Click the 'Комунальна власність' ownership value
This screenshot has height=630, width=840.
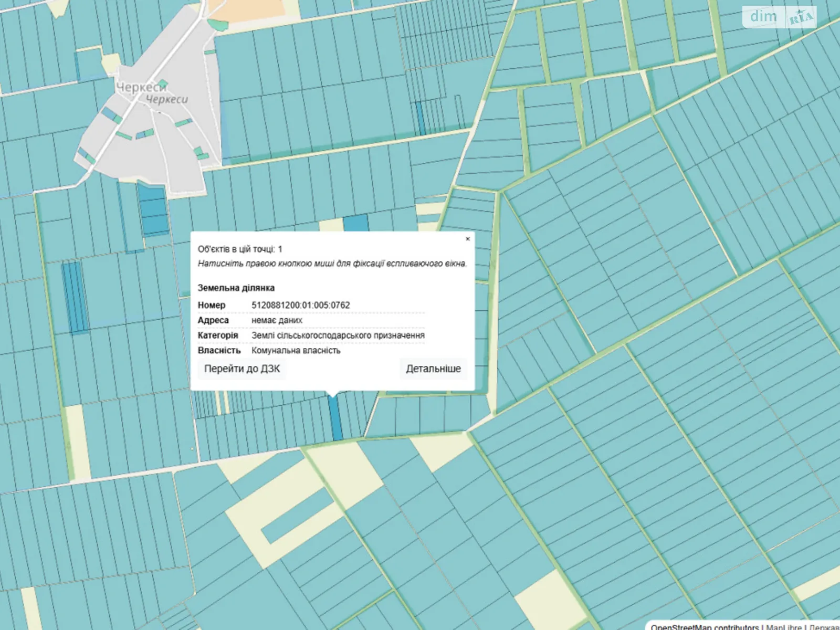point(296,350)
